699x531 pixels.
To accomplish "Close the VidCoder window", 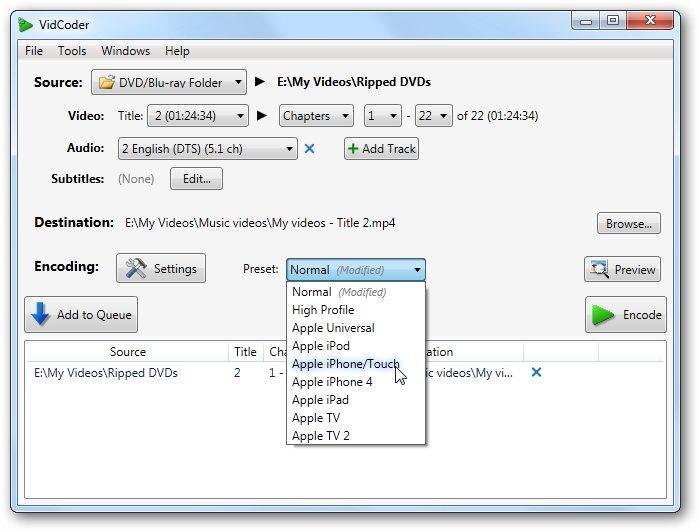I will [x=650, y=21].
